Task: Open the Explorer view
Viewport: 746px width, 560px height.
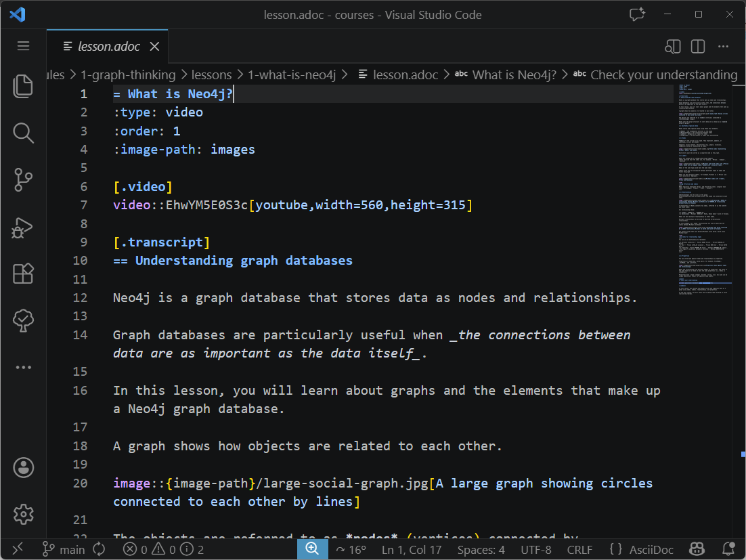Action: (23, 86)
